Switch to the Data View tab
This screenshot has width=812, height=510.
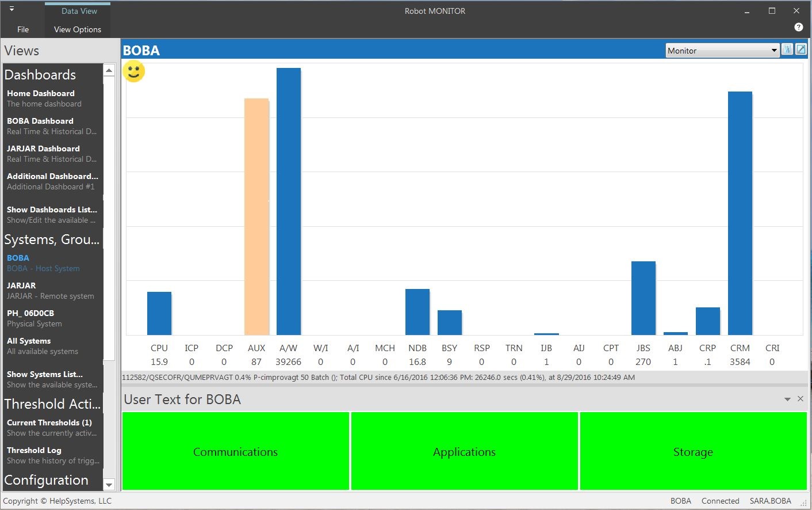coord(79,11)
